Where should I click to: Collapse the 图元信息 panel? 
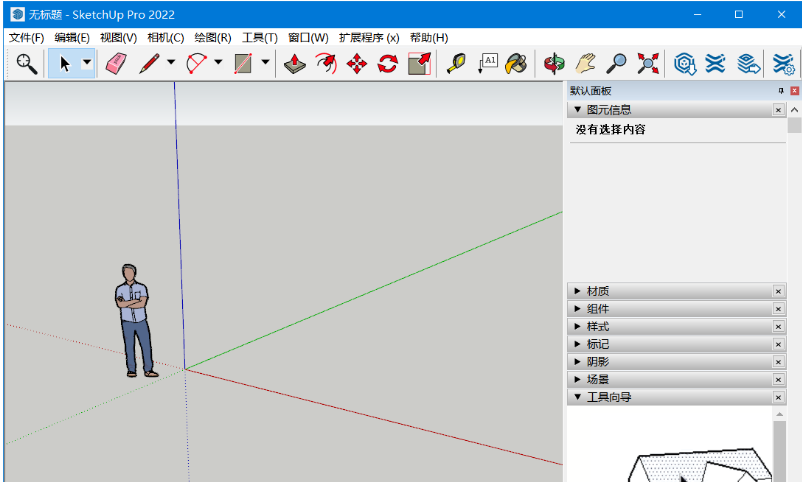(x=608, y=109)
